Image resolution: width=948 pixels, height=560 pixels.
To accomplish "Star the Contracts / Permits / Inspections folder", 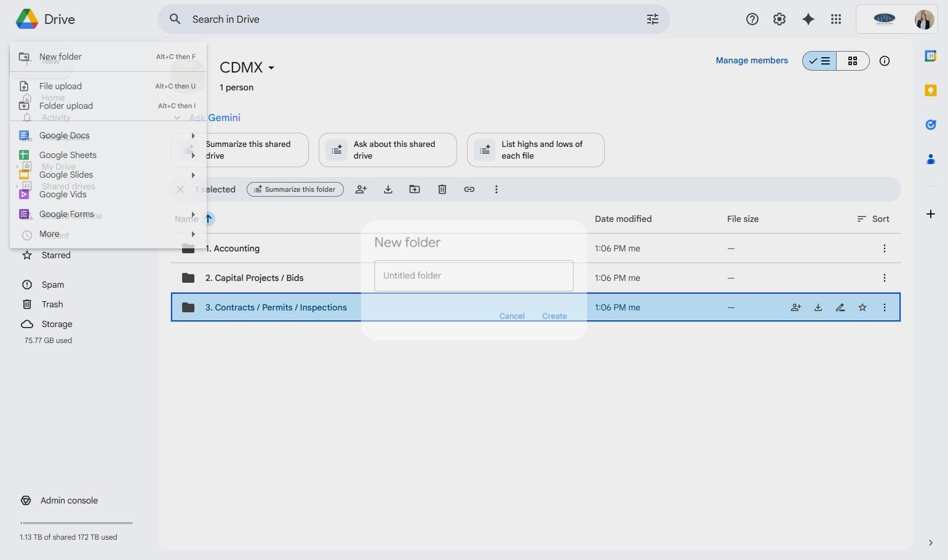I will tap(862, 307).
